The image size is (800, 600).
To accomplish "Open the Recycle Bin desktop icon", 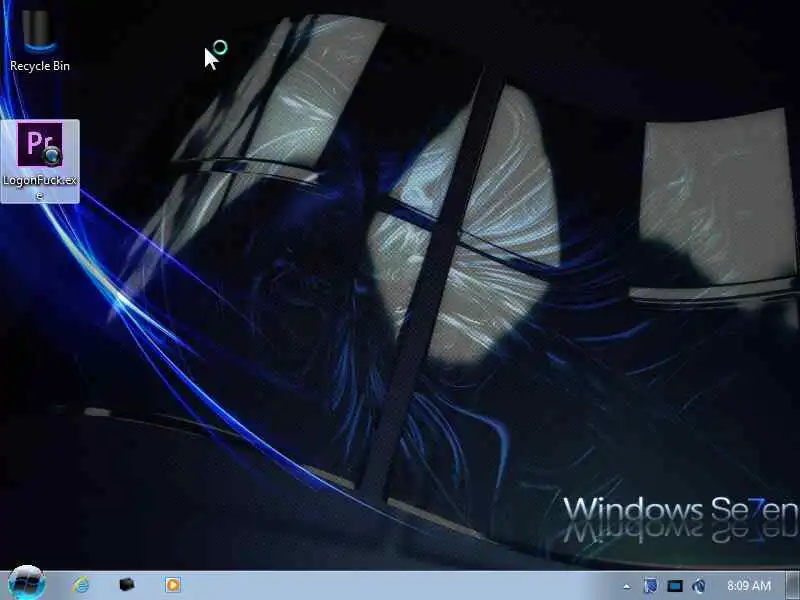I will point(40,40).
